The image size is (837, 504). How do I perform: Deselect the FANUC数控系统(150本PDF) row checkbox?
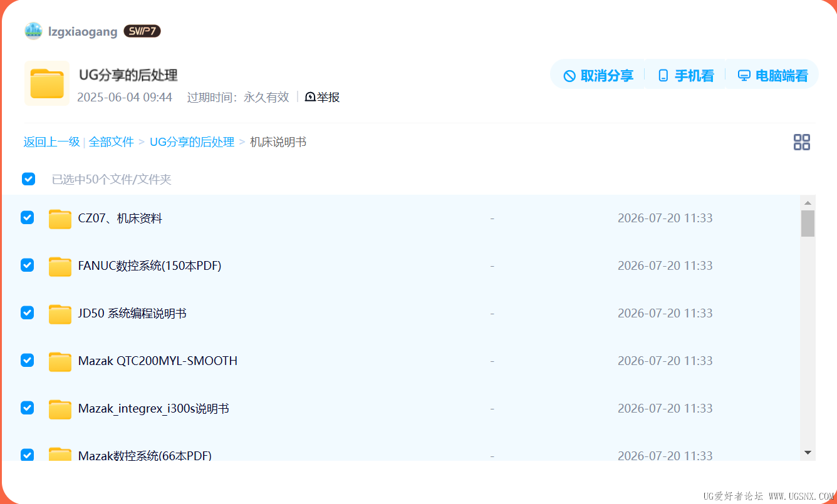[28, 265]
